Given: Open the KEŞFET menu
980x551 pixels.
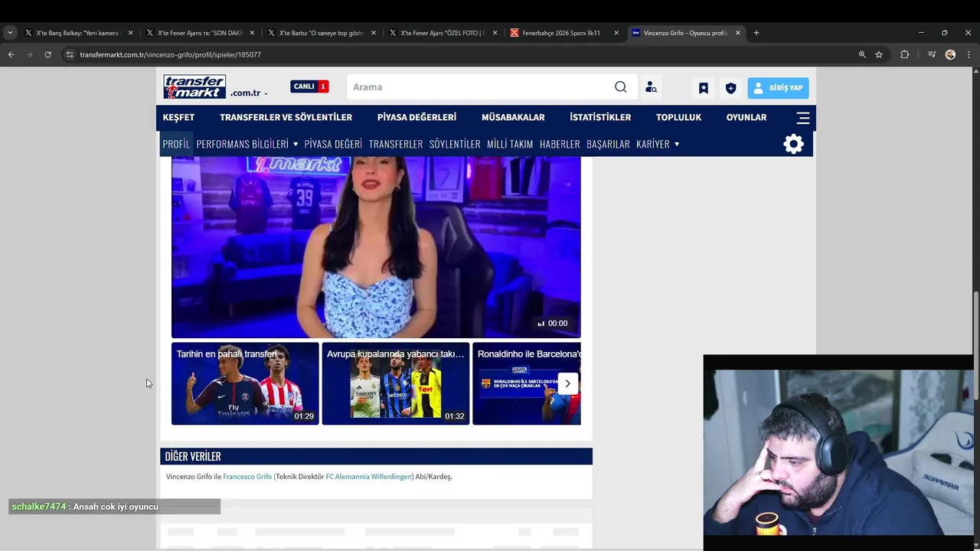Looking at the screenshot, I should pos(178,117).
